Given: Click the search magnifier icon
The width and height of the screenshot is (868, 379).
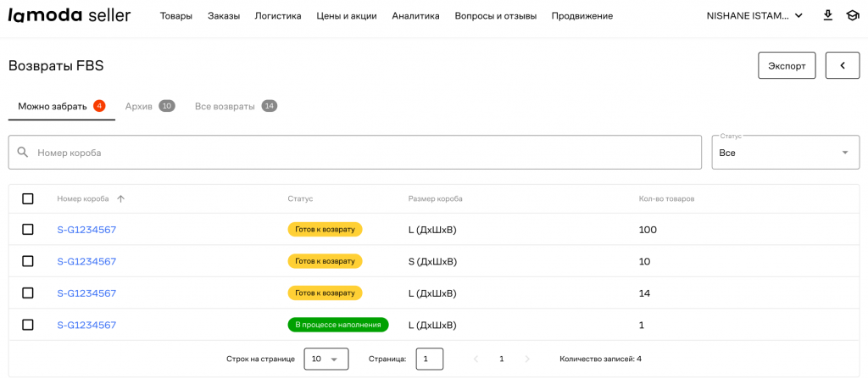Looking at the screenshot, I should click(23, 153).
